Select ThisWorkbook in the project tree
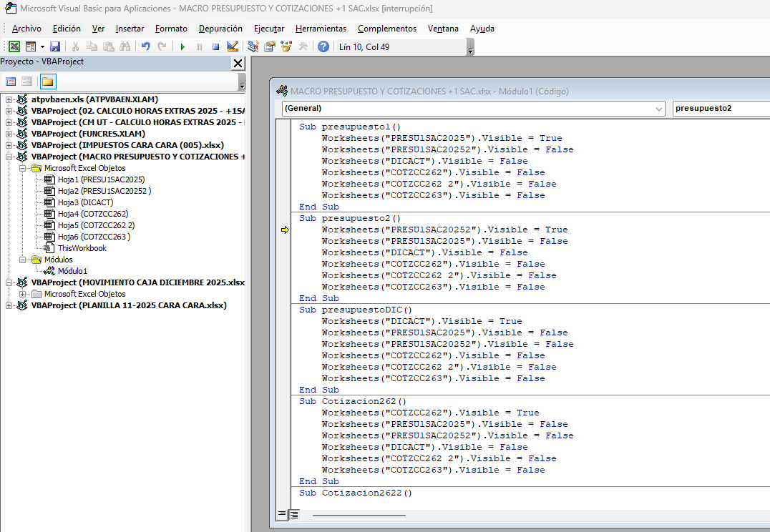This screenshot has height=532, width=770. [82, 248]
